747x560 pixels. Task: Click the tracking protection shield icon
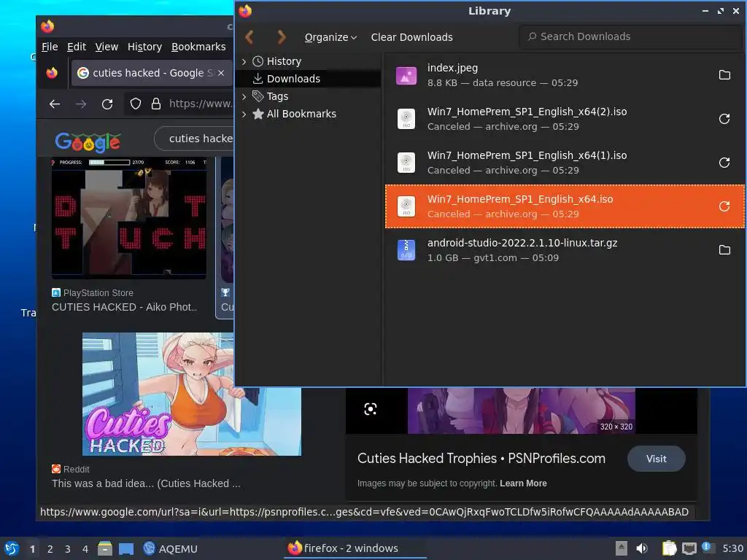(136, 104)
